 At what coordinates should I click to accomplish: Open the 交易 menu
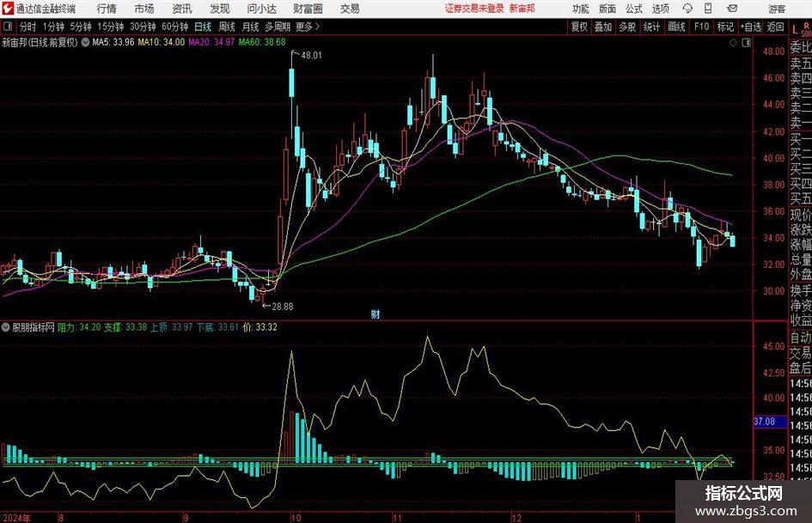[350, 9]
